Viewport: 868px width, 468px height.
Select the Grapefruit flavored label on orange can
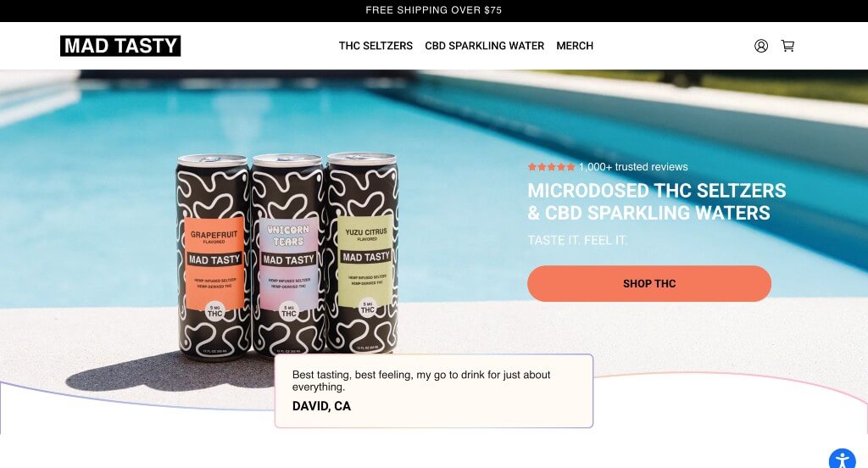pos(214,237)
